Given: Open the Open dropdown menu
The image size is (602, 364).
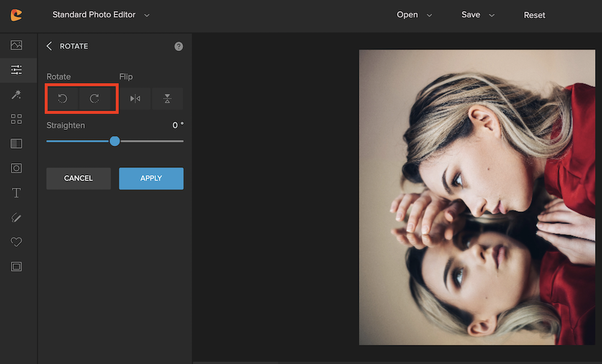Looking at the screenshot, I should coord(414,15).
